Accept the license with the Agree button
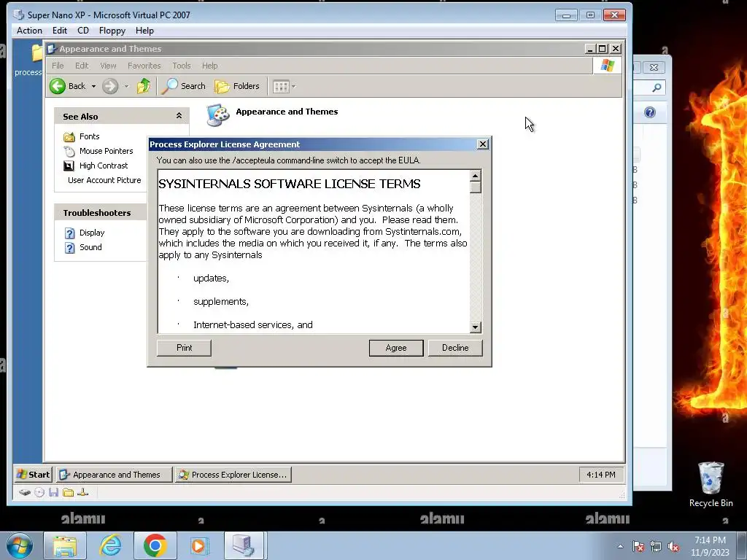Screen dimensions: 747x560 [396, 348]
